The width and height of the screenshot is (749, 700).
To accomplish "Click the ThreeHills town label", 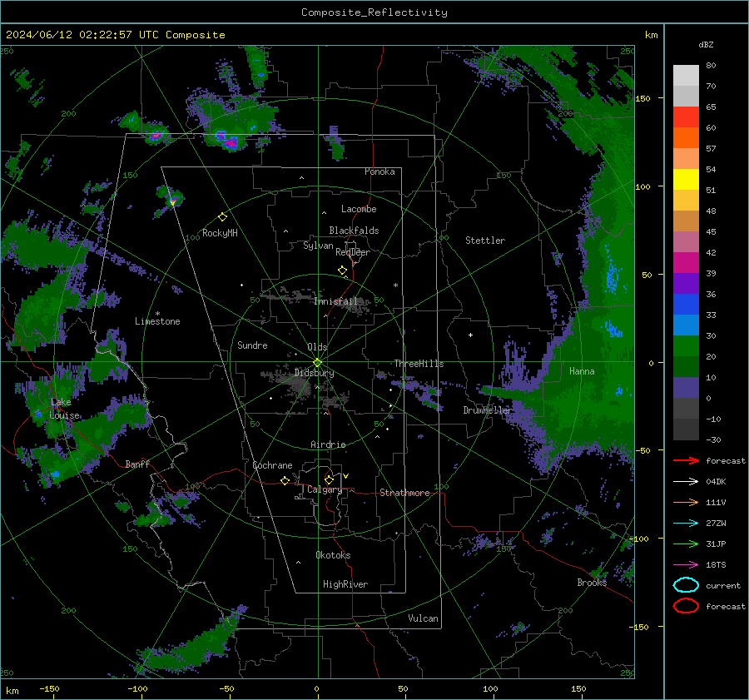I will 419,364.
